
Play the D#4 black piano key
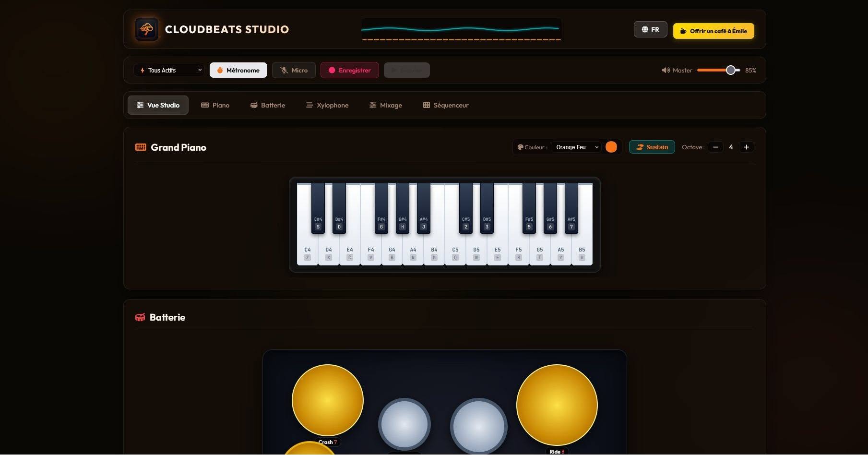339,208
